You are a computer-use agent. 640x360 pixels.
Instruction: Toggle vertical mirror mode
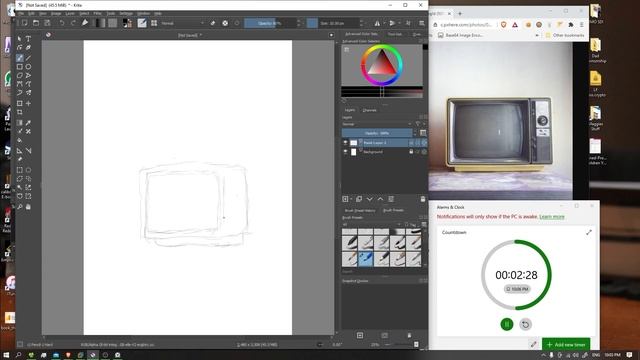pos(392,23)
